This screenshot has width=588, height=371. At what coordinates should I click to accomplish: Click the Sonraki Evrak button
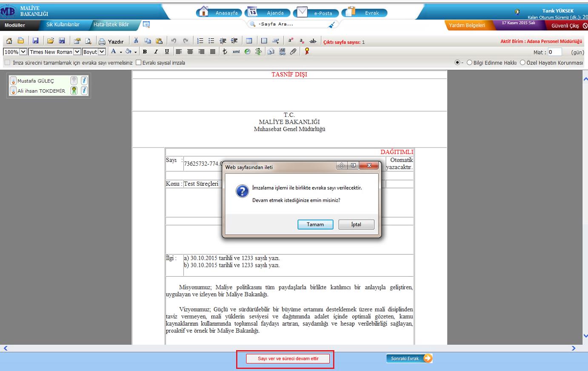click(409, 359)
